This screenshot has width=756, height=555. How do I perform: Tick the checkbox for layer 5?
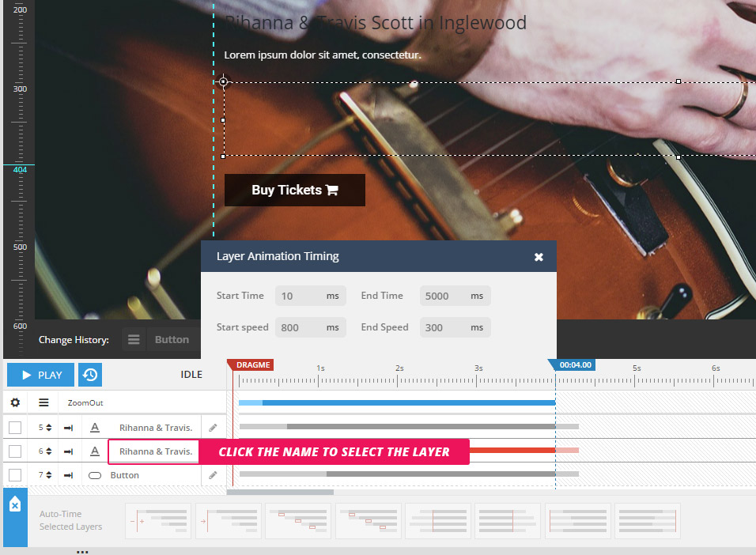15,427
